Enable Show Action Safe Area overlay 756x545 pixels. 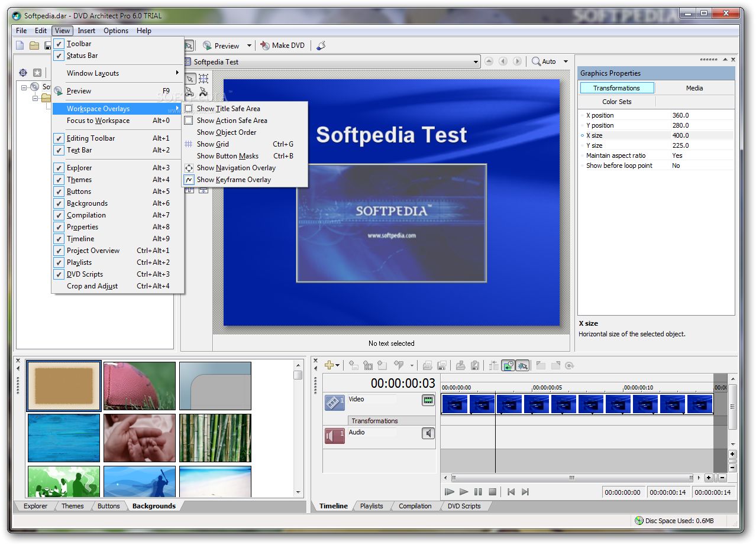tap(245, 121)
